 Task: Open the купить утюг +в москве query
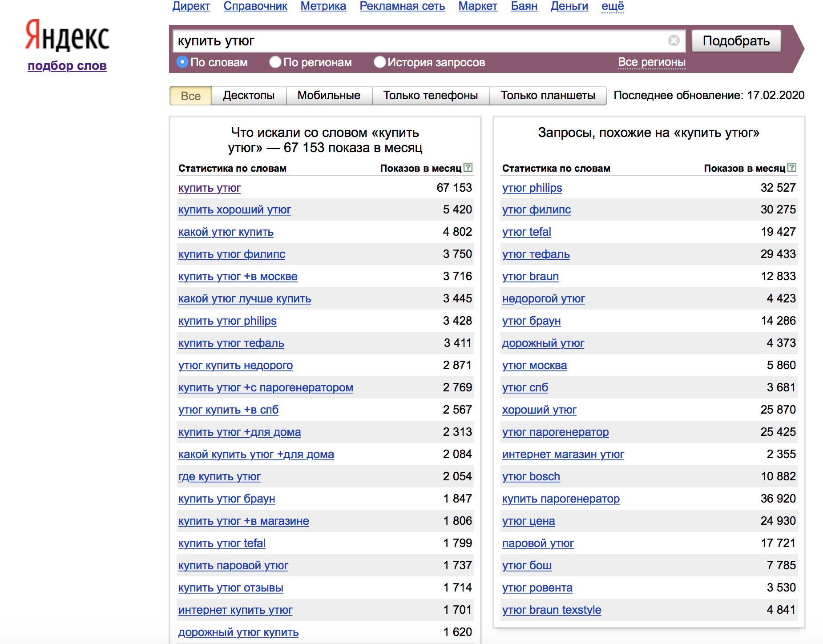238,277
